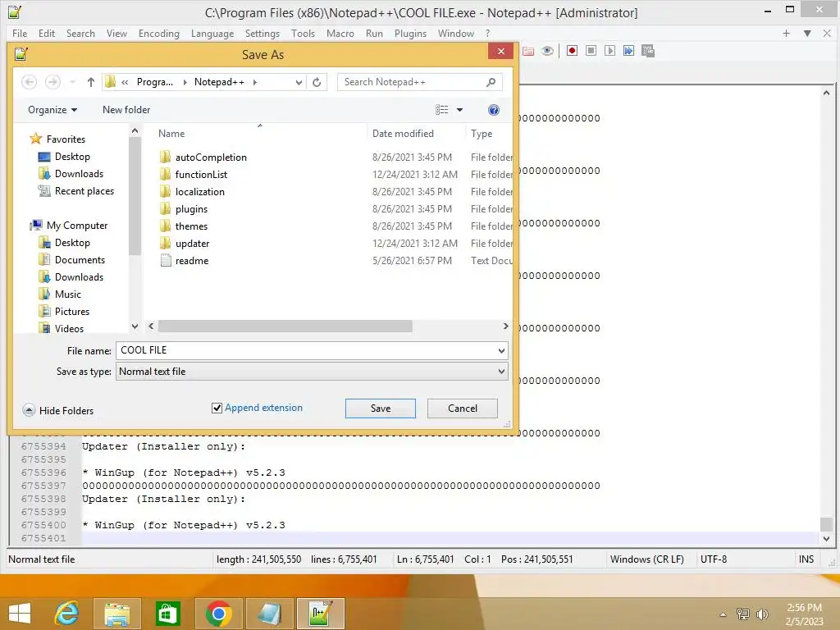The width and height of the screenshot is (840, 630).
Task: Click the Back arrow in Save As dialog
Action: click(30, 82)
